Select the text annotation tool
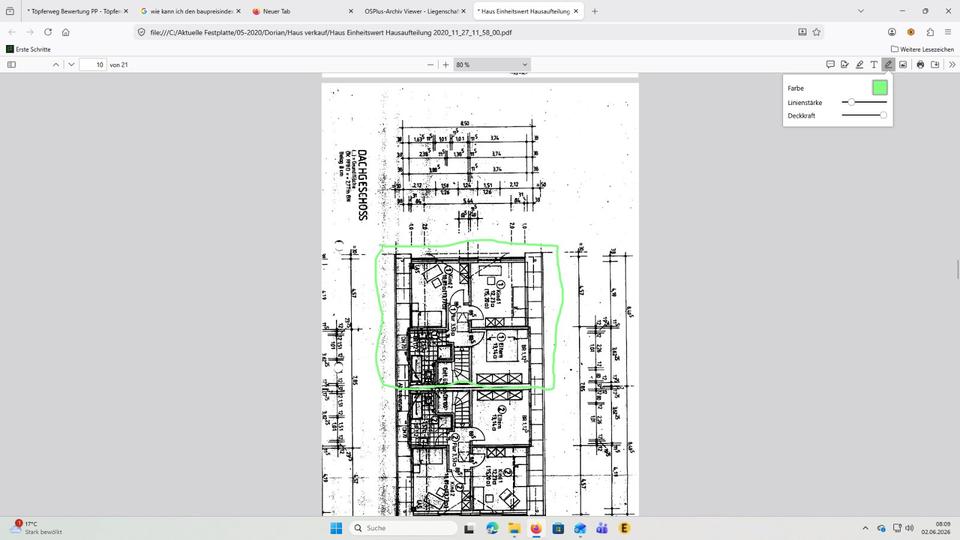The image size is (960, 540). tap(874, 64)
